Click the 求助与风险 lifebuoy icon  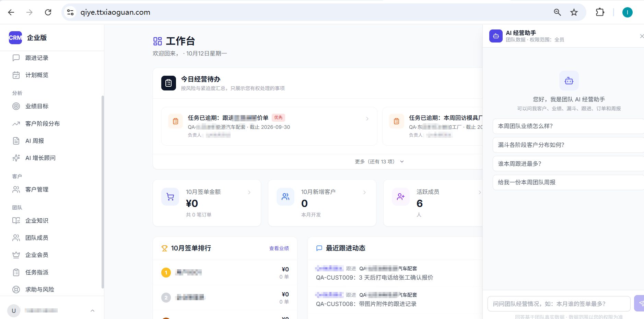pos(16,290)
